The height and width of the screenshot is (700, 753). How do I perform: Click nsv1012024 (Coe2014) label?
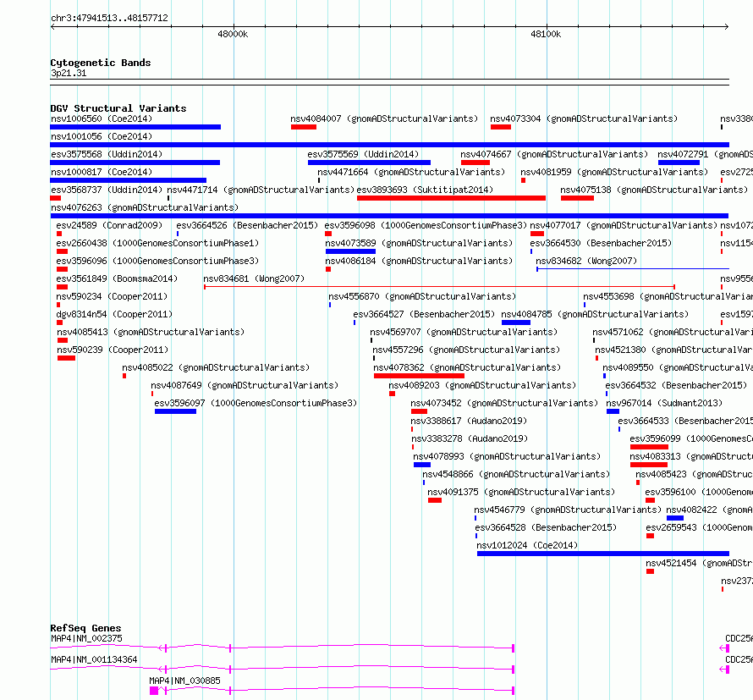point(527,545)
